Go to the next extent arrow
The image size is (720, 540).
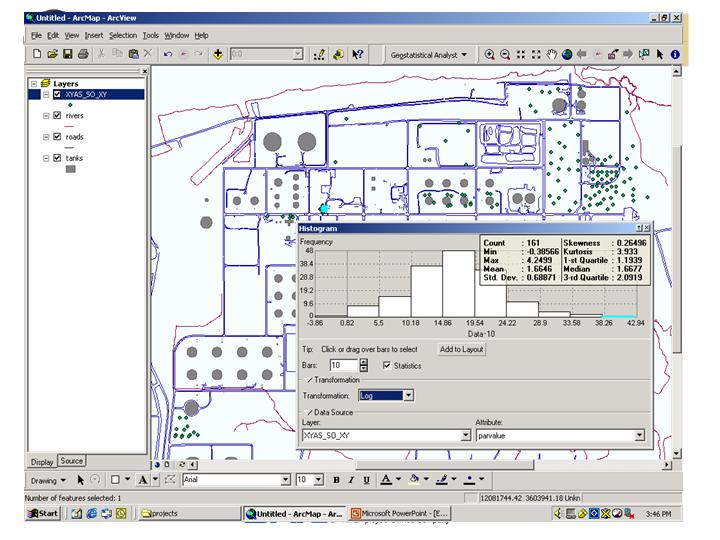628,55
